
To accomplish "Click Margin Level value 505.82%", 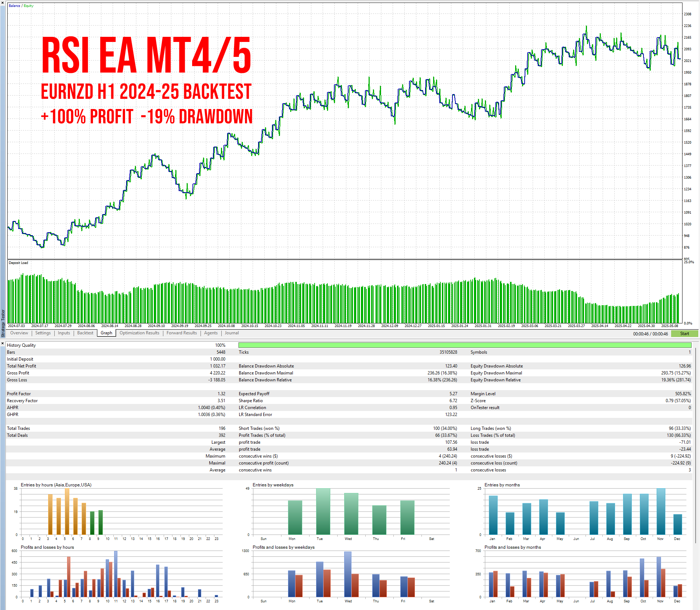I will [683, 394].
